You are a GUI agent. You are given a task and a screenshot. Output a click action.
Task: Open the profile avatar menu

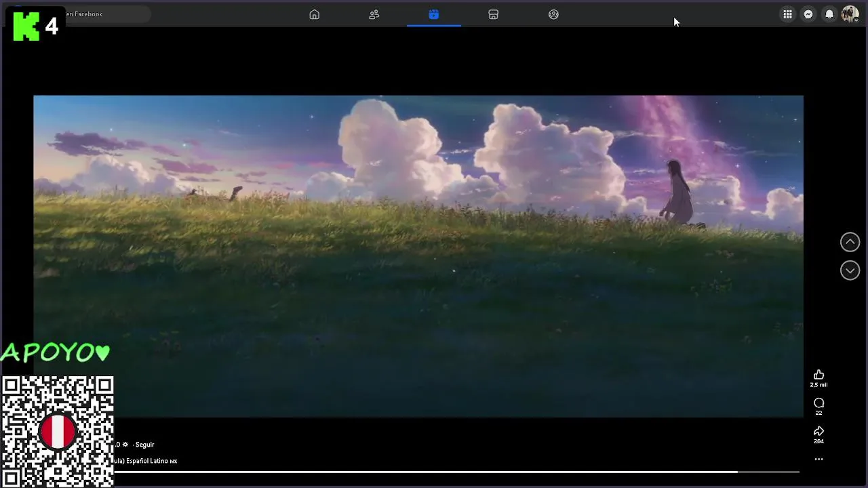[x=850, y=14]
